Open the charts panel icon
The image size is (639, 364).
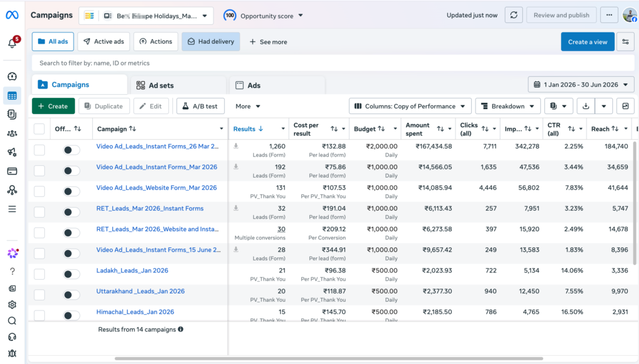click(625, 106)
